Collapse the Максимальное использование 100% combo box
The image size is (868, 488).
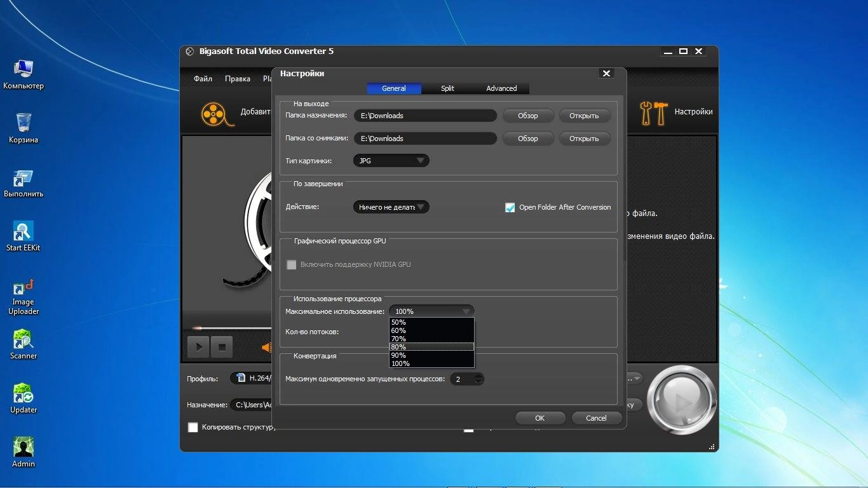[431, 311]
